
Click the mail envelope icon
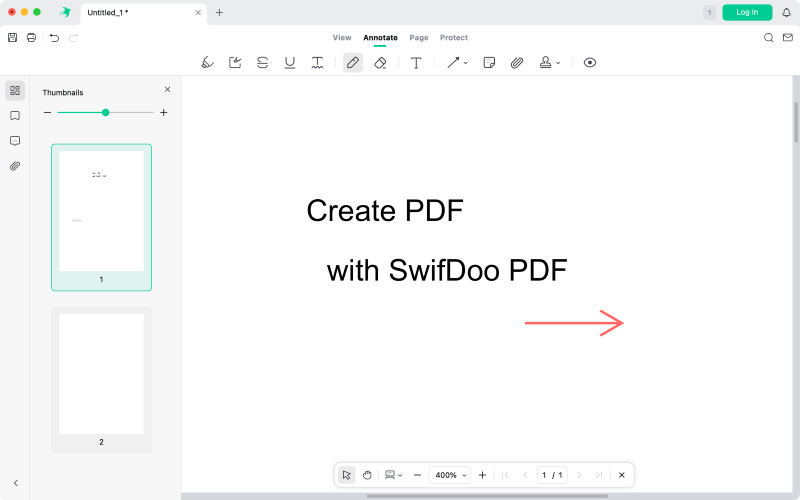(x=788, y=37)
